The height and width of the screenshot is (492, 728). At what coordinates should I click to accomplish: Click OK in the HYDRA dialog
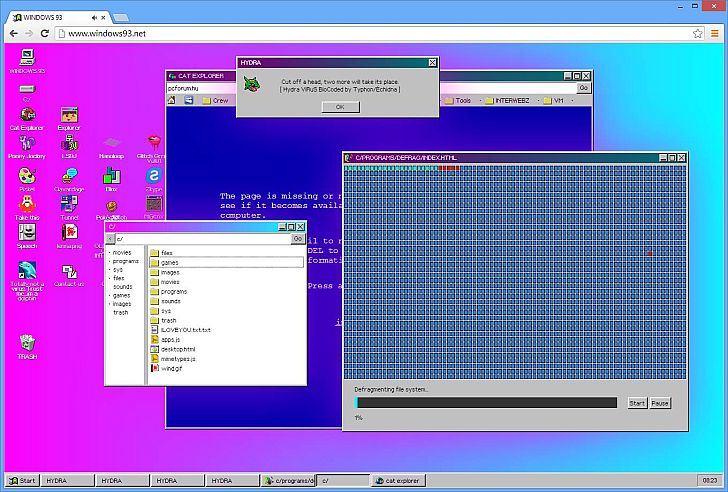coord(340,107)
